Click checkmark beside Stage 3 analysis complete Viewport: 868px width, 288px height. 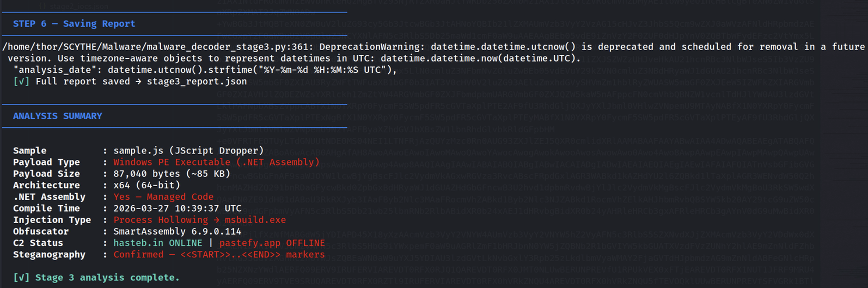tap(21, 277)
